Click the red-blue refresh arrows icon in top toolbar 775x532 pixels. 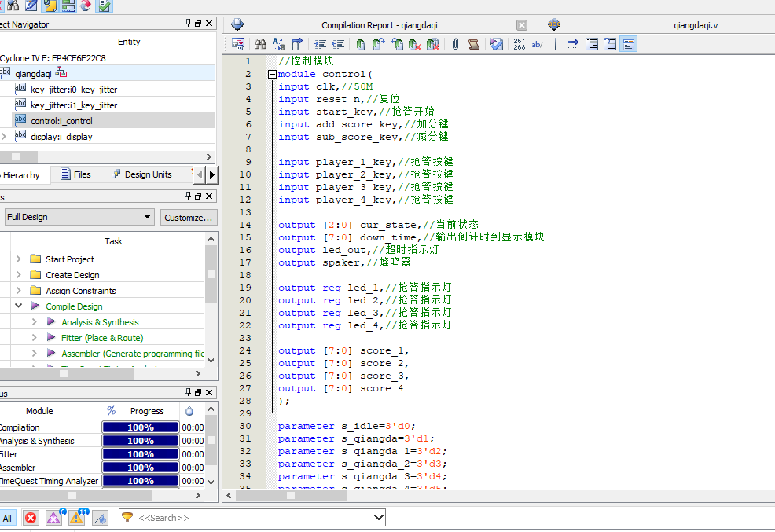(86, 6)
